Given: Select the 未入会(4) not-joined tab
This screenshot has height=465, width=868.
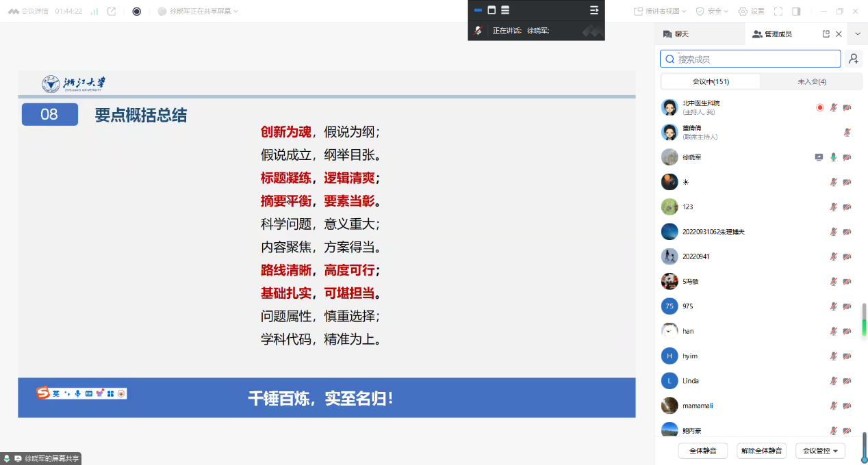Looking at the screenshot, I should click(x=811, y=81).
